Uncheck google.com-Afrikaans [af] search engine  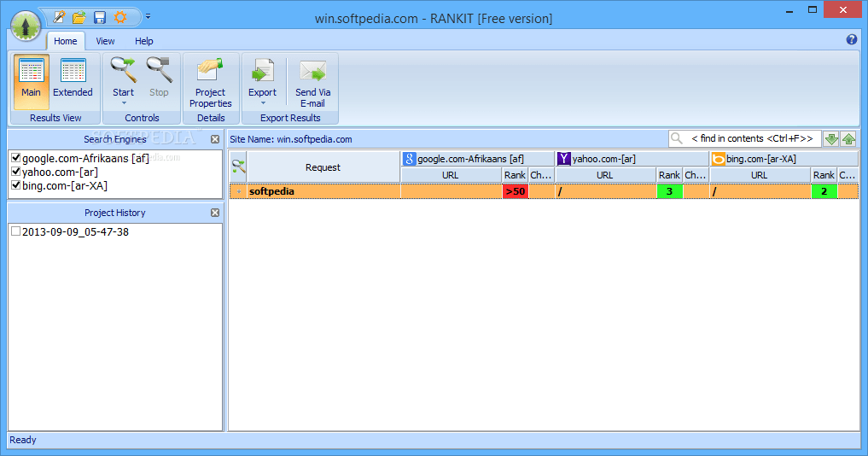(16, 159)
